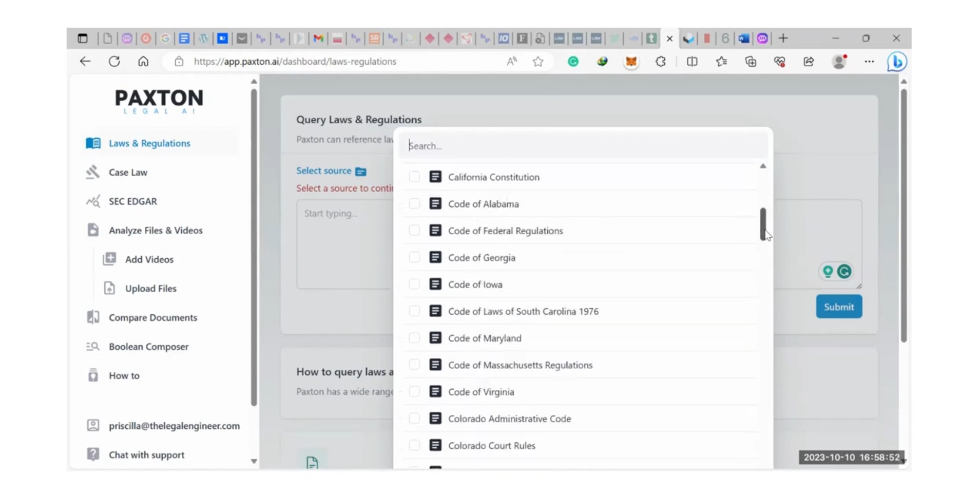Open the Bing chat sidebar
This screenshot has height=494, width=980.
click(897, 62)
